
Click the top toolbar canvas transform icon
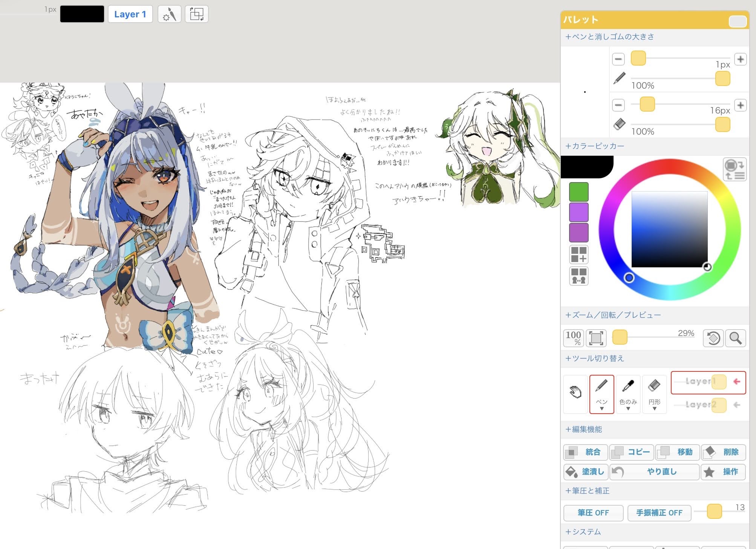point(196,14)
